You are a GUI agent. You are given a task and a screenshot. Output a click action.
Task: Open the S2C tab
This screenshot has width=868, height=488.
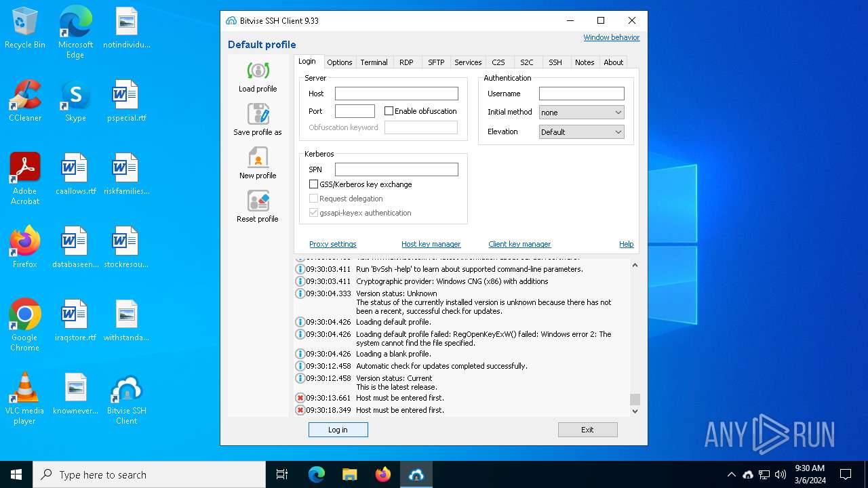tap(527, 62)
